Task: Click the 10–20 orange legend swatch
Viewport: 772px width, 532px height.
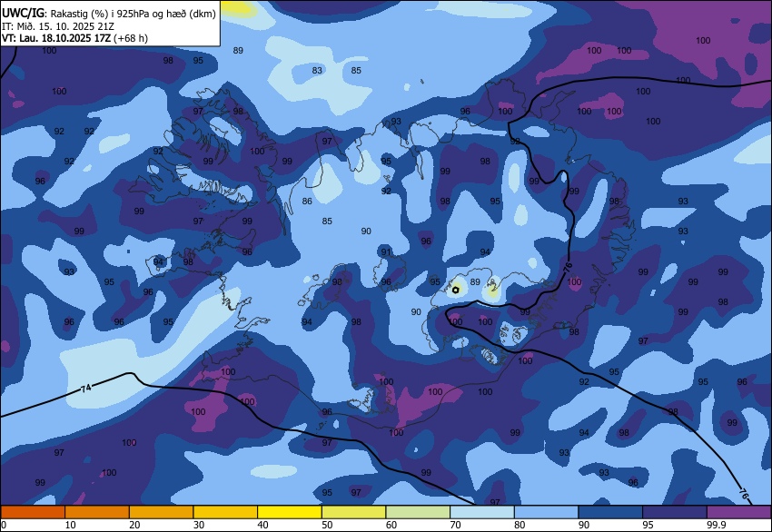Action: click(97, 512)
